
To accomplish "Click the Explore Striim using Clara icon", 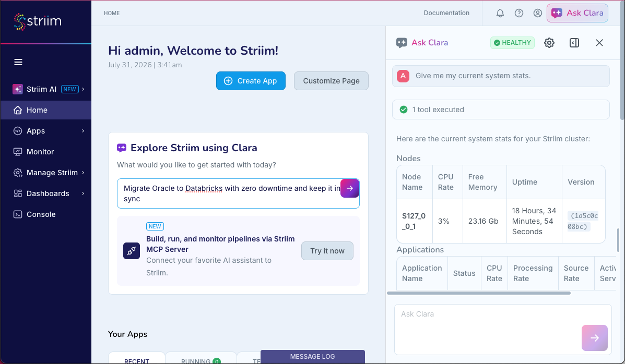I will coord(122,148).
